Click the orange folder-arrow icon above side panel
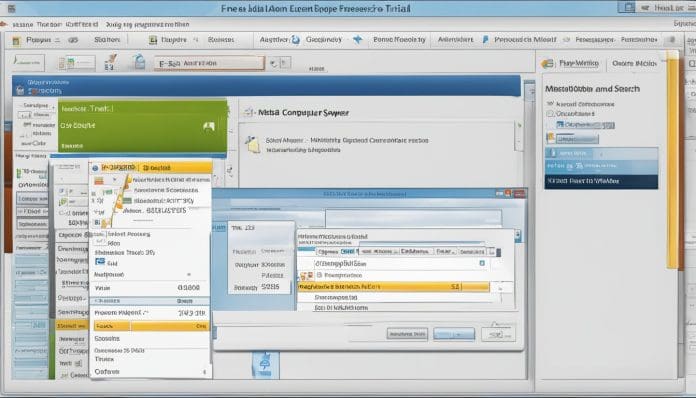This screenshot has width=696, height=398. click(547, 63)
